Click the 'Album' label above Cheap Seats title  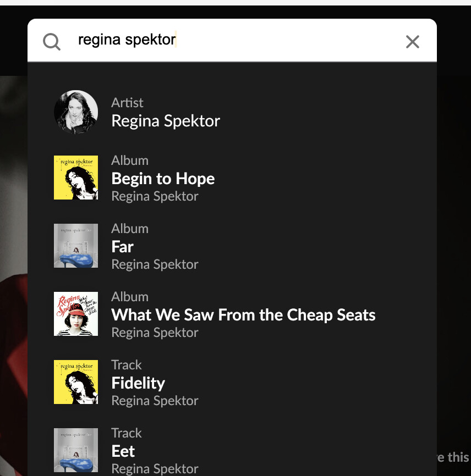130,297
